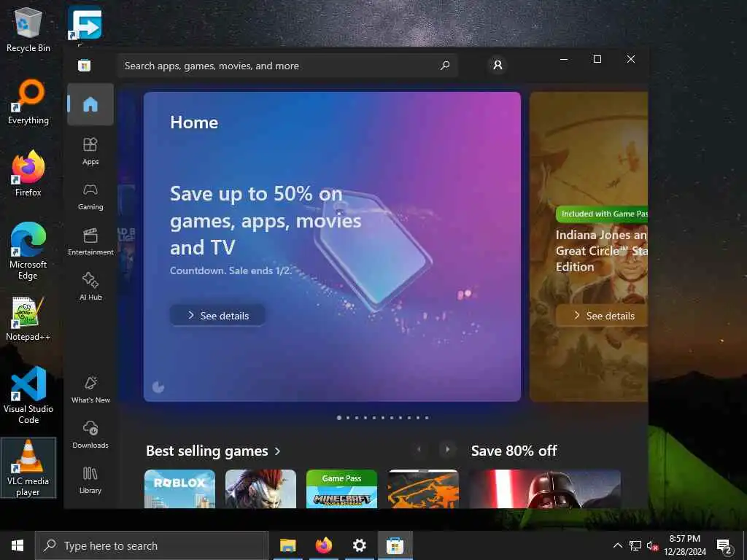
Task: Click the Store search box
Action: [287, 65]
